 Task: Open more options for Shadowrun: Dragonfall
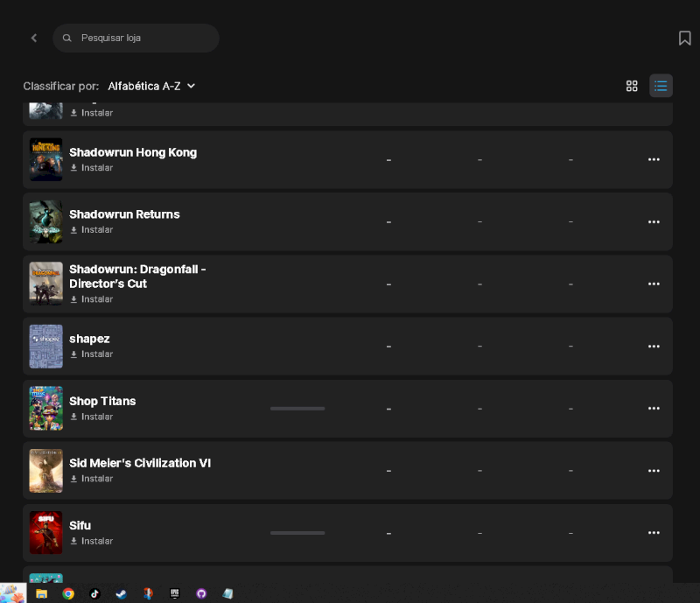pyautogui.click(x=654, y=284)
